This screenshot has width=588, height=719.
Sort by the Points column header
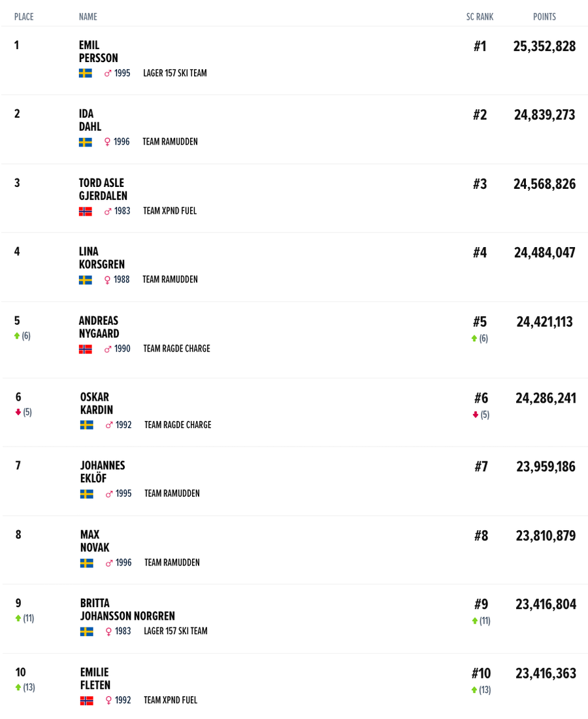pyautogui.click(x=544, y=17)
